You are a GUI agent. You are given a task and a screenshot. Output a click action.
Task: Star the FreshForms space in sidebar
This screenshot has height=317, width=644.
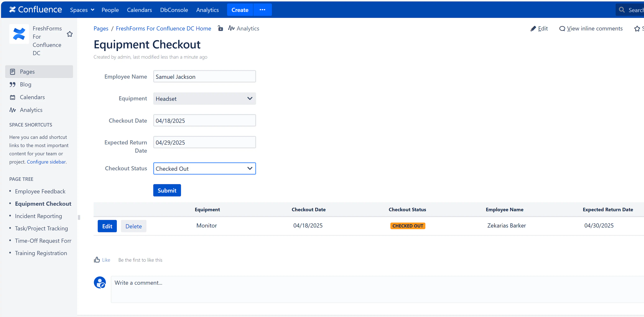(70, 34)
